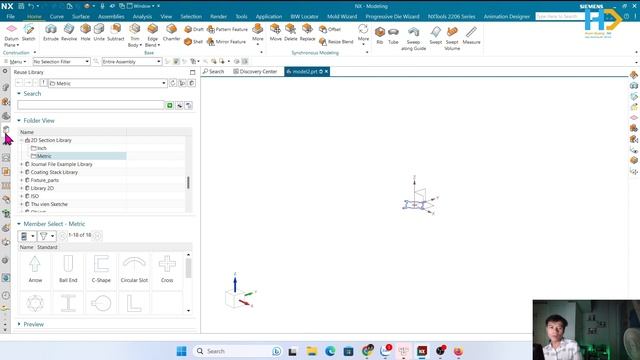Screen dimensions: 640x360
Task: Activate the Hole tool
Action: [85, 33]
